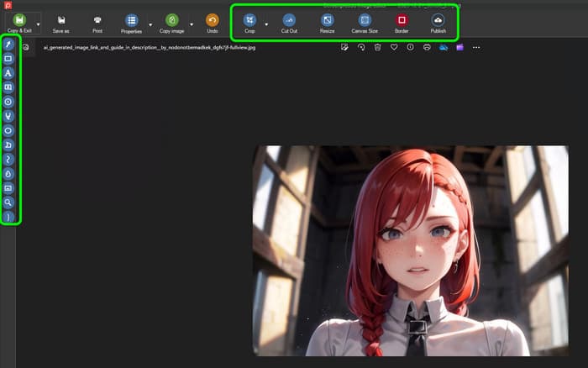The width and height of the screenshot is (588, 368).
Task: Select the text 'A' tool in the sidebar
Action: pyautogui.click(x=8, y=73)
